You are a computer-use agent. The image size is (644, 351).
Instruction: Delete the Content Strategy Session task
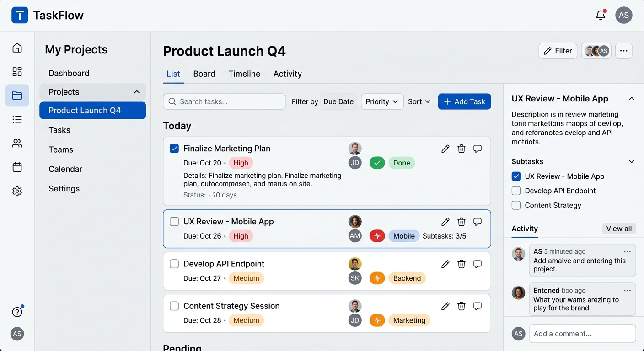(x=462, y=306)
